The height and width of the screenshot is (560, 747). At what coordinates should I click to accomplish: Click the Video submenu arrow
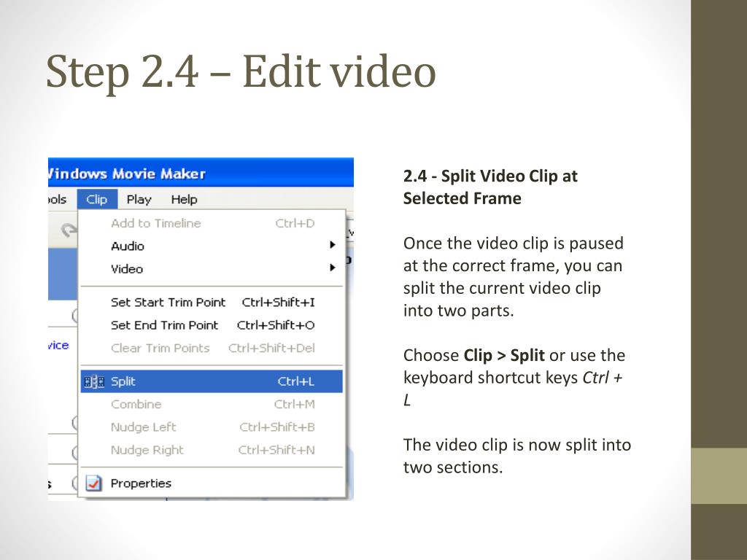pyautogui.click(x=333, y=268)
